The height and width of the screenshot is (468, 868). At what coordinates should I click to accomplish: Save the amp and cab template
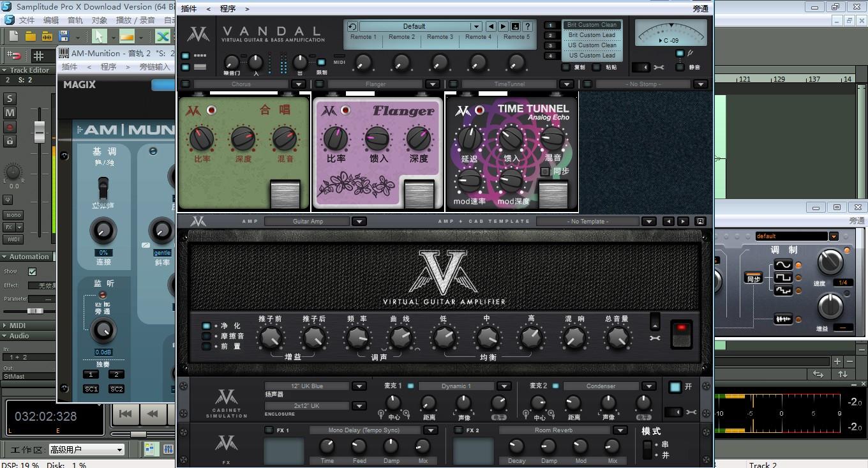click(700, 222)
